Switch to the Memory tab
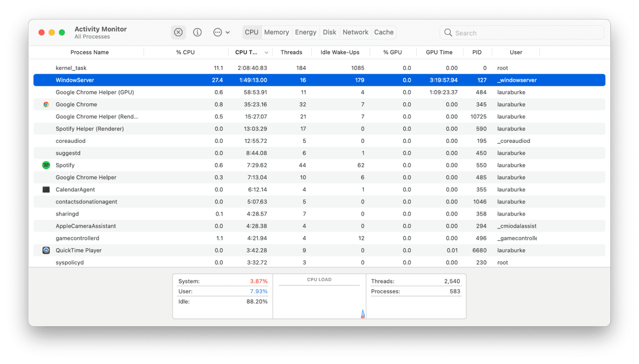This screenshot has height=364, width=639. 277,32
